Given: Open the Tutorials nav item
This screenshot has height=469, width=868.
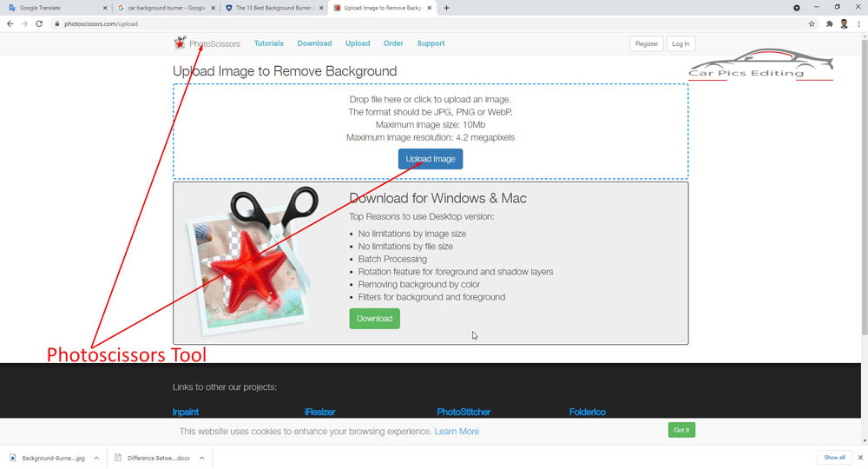Looking at the screenshot, I should pos(268,43).
